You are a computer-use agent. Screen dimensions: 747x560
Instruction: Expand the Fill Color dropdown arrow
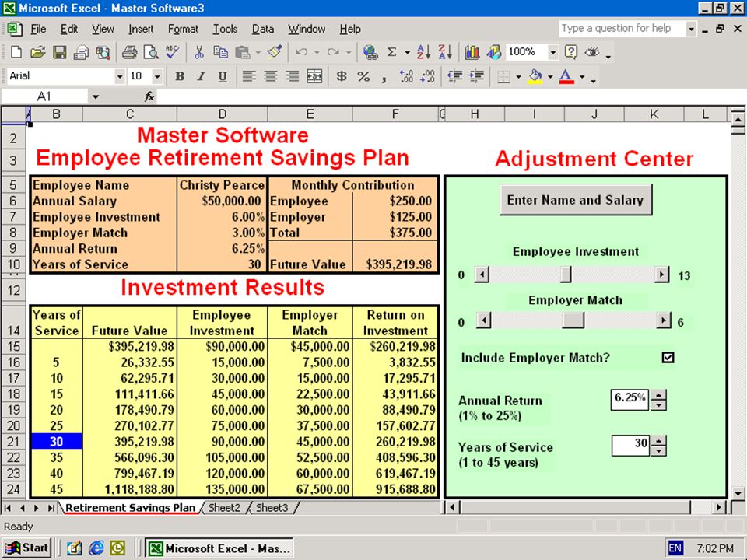pyautogui.click(x=550, y=76)
